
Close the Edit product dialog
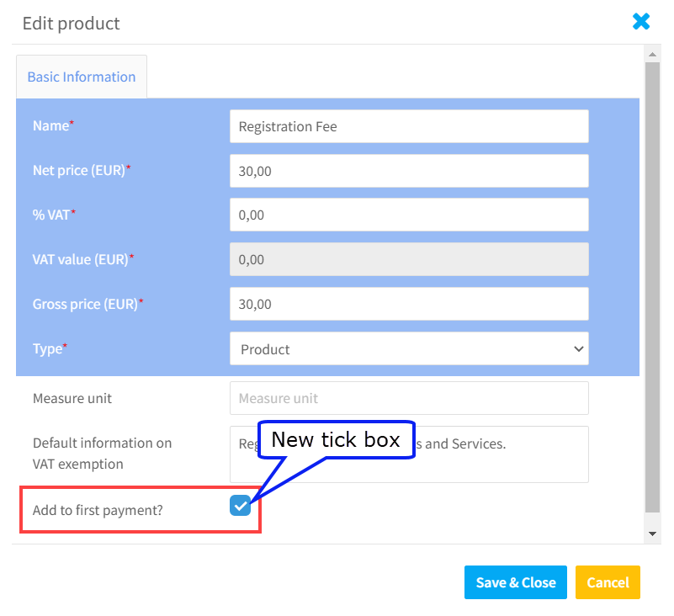(640, 22)
